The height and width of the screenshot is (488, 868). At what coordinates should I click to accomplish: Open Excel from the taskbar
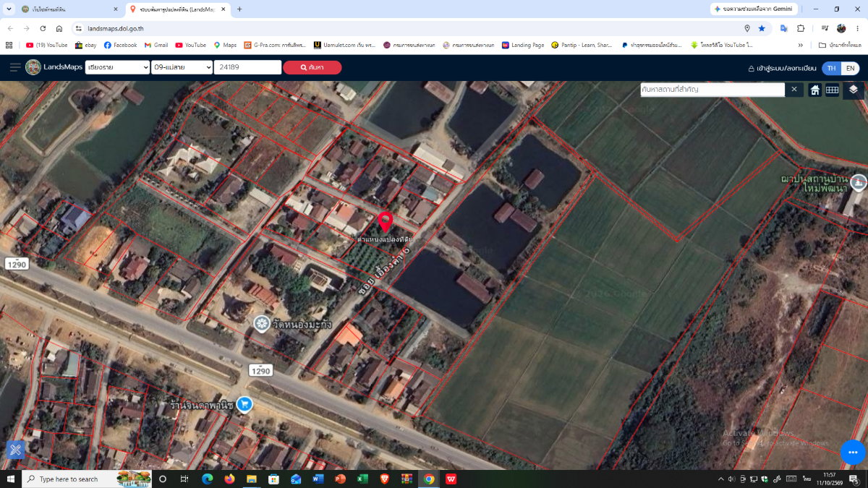tap(362, 479)
